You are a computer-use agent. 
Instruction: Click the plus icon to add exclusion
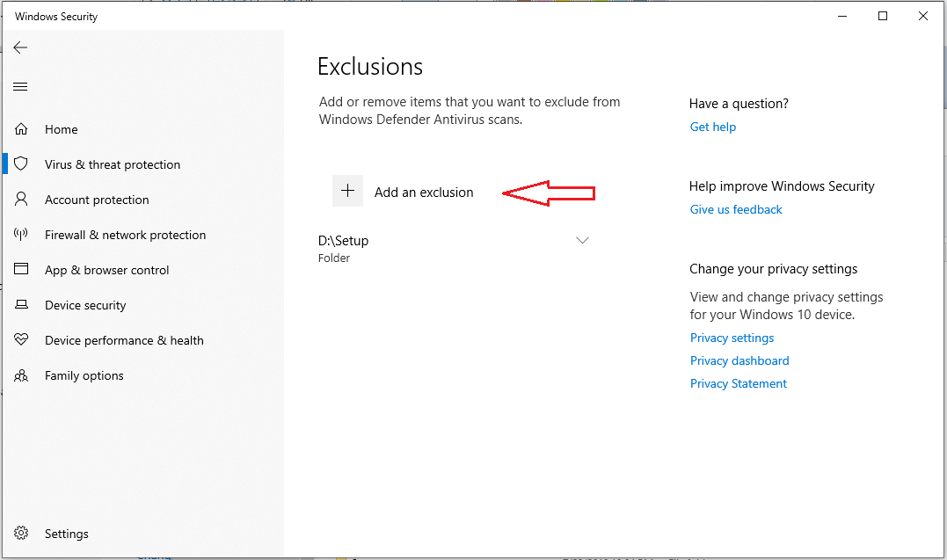tap(348, 191)
